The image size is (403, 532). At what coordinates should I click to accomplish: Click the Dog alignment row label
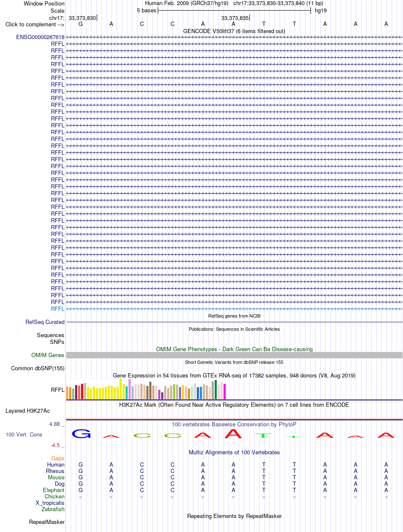(x=60, y=484)
